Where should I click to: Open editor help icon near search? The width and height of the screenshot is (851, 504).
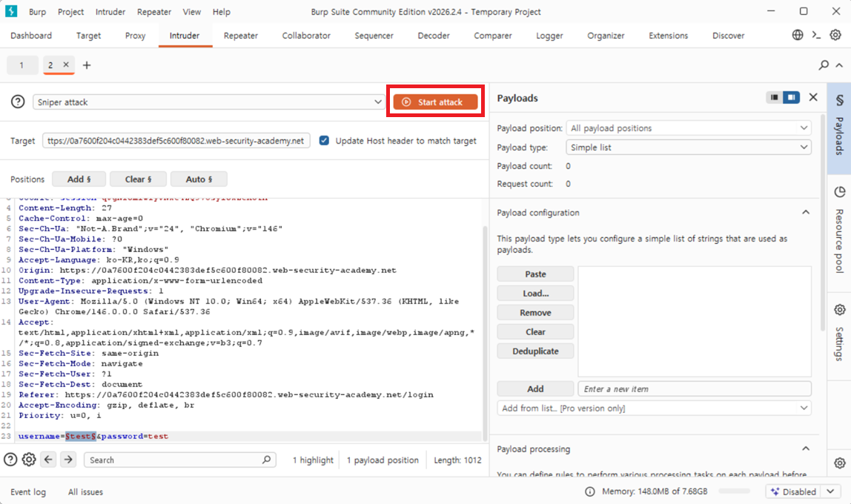(x=10, y=460)
